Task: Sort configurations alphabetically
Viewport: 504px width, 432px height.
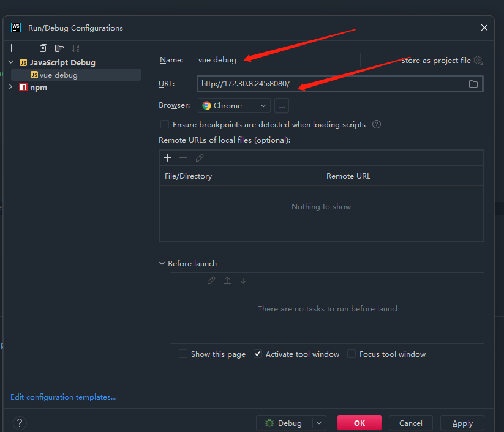Action: pos(76,48)
